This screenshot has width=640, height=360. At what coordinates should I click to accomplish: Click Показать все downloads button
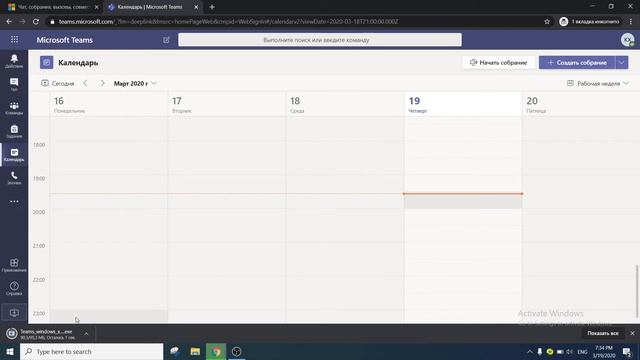point(602,333)
